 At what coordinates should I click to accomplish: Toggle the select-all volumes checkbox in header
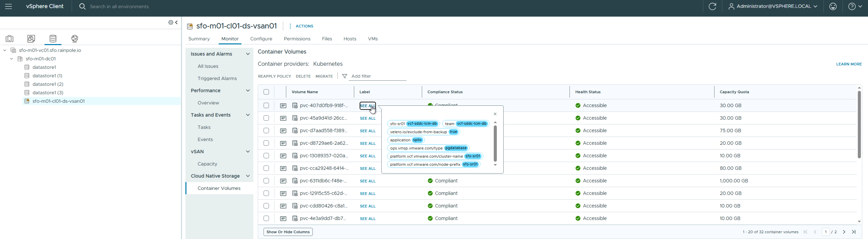click(x=266, y=92)
